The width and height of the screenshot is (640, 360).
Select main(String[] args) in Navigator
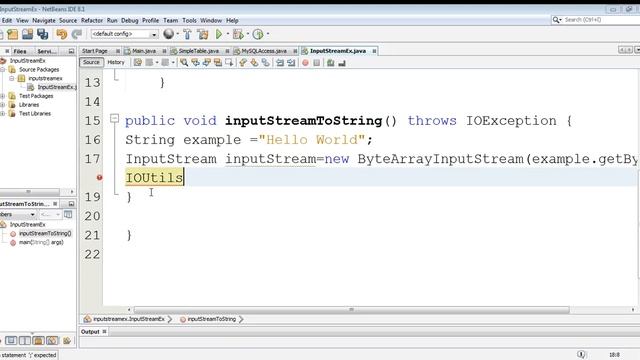point(41,242)
